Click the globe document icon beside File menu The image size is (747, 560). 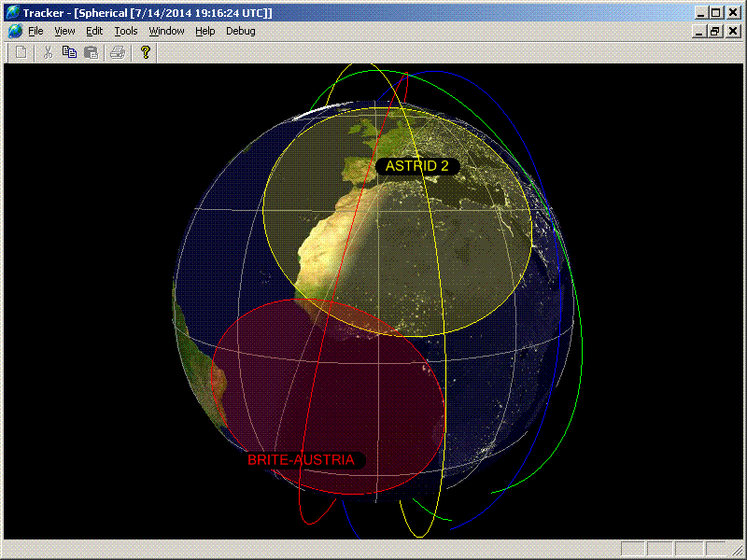15,32
